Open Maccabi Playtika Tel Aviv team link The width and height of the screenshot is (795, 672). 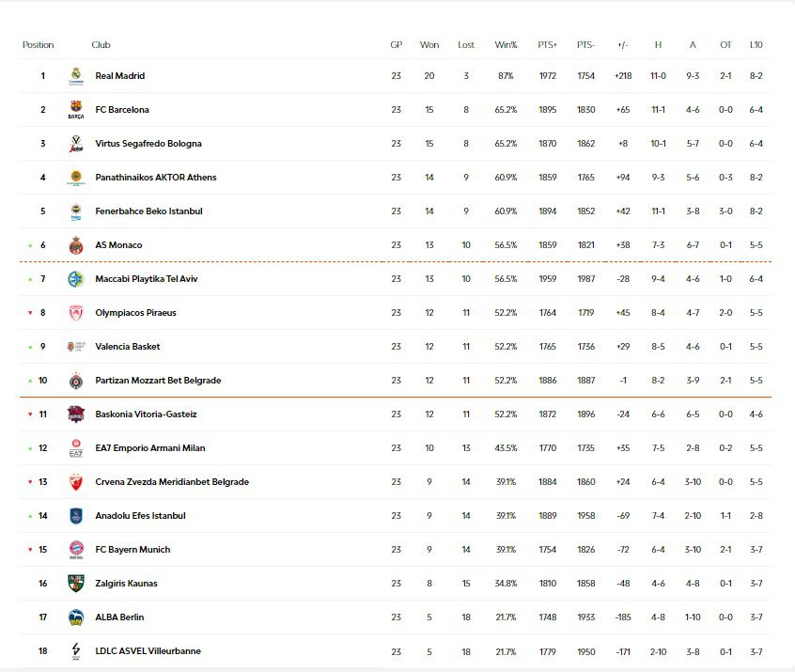click(x=146, y=279)
